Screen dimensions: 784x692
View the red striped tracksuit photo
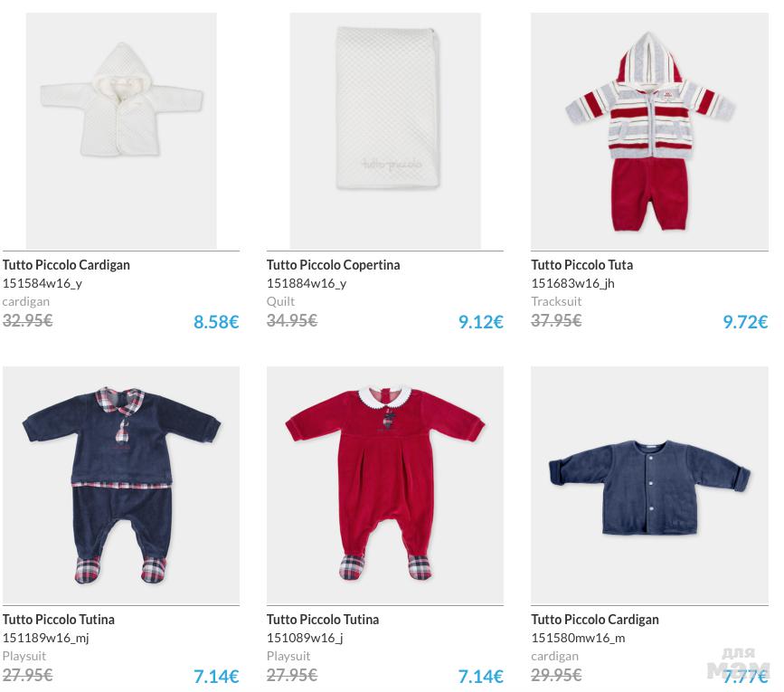tap(649, 131)
